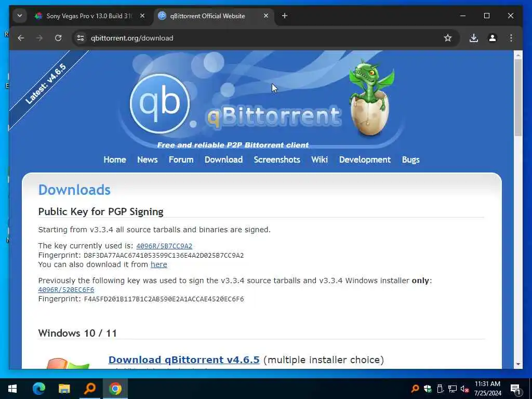Click the muted volume tray icon
This screenshot has width=532, height=399.
pos(465,389)
